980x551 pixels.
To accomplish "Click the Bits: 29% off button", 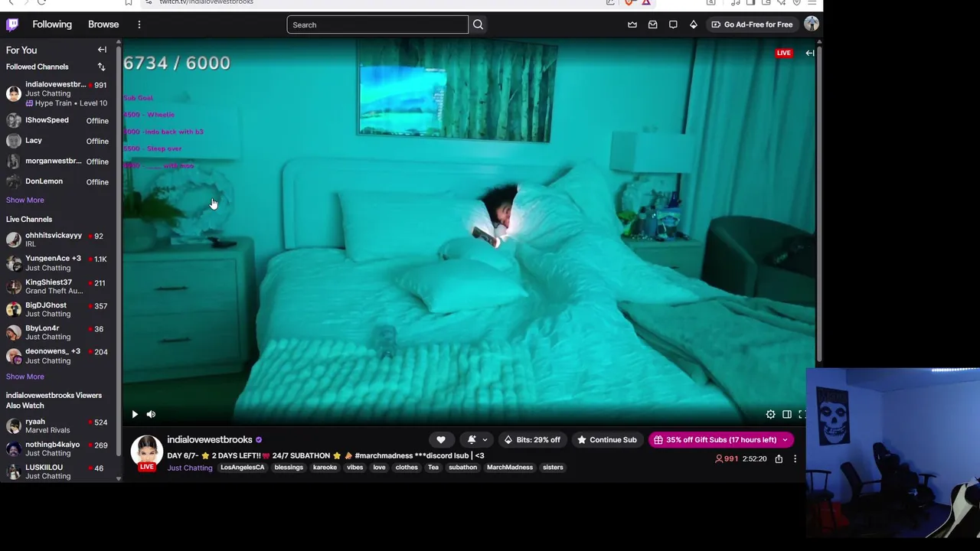I will coord(531,439).
